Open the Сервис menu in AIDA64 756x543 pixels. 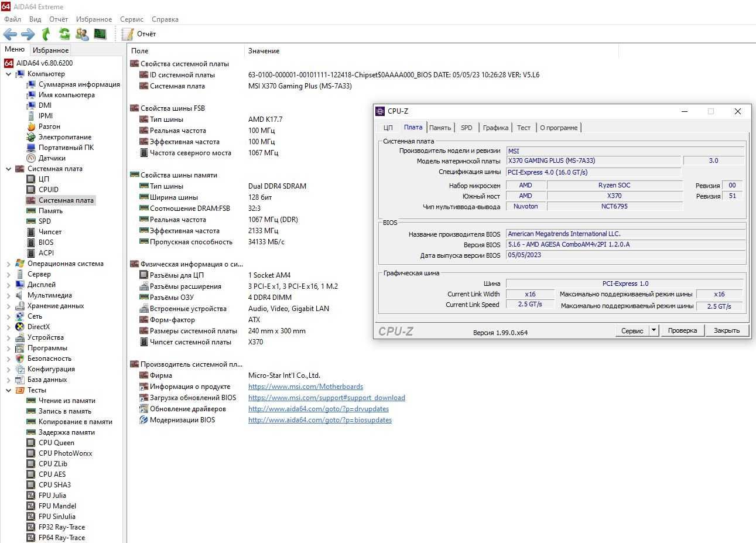[132, 19]
